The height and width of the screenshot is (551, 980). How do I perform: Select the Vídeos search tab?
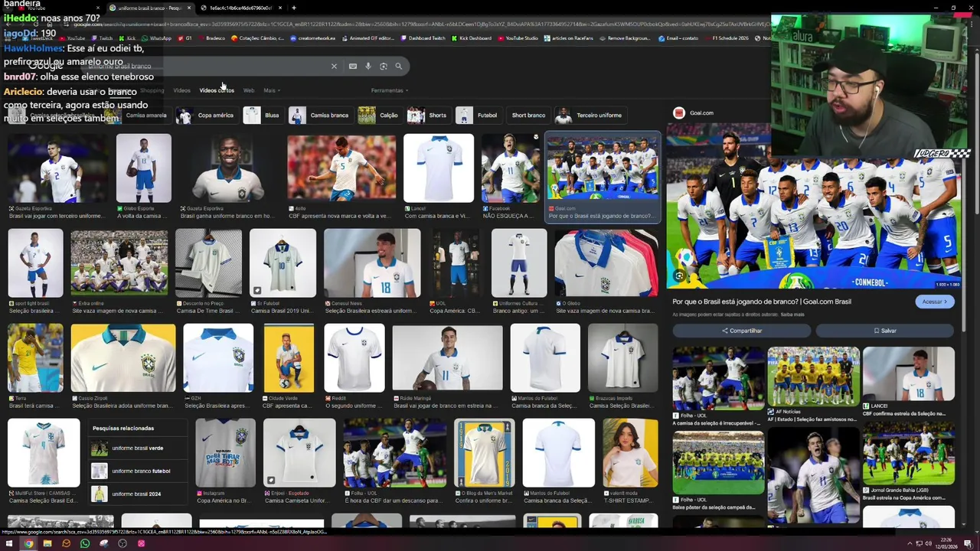click(x=181, y=90)
